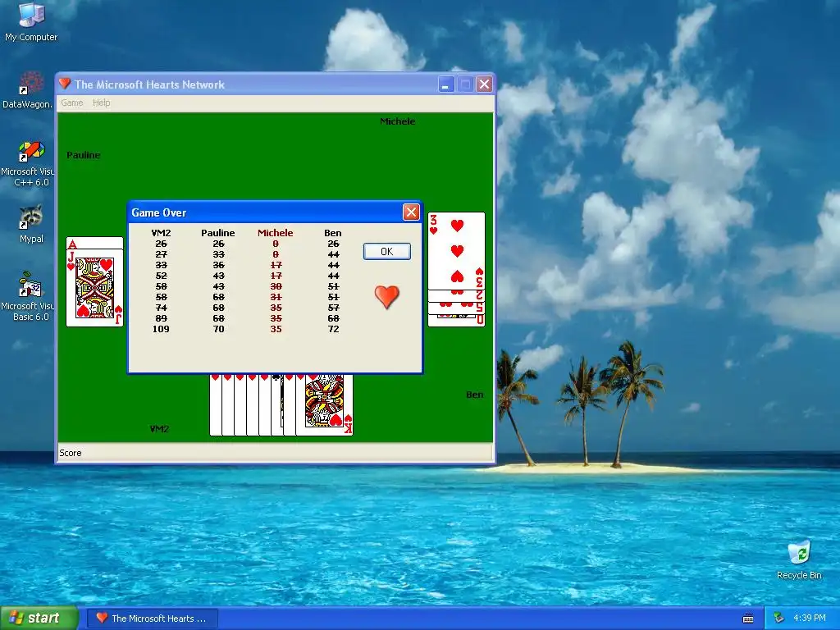Click the Ben player name on table
Image resolution: width=840 pixels, height=630 pixels.
[x=475, y=395]
